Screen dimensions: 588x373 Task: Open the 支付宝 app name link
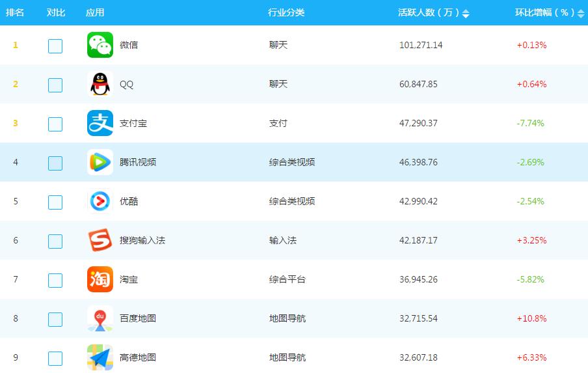pyautogui.click(x=133, y=123)
